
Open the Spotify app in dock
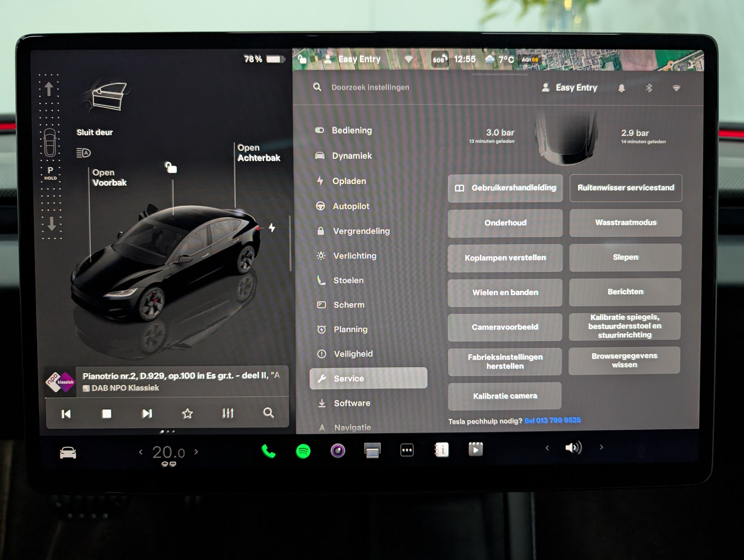pyautogui.click(x=303, y=451)
